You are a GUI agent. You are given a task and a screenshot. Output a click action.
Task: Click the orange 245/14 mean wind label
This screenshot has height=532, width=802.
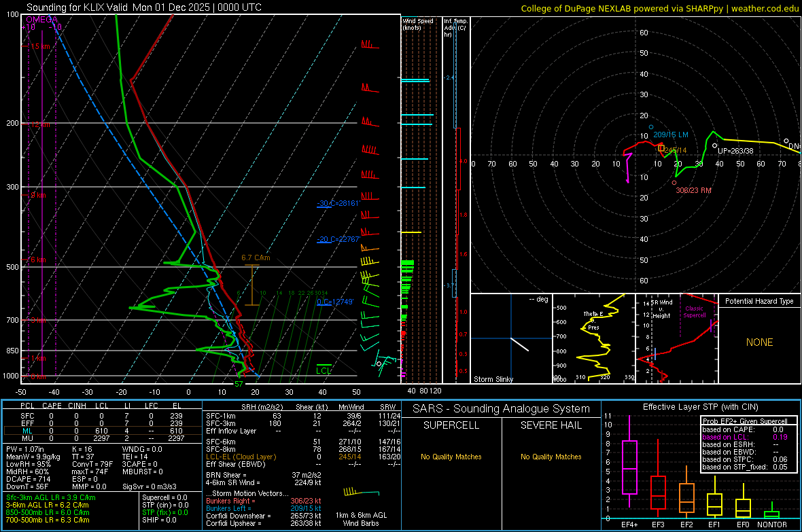(x=675, y=150)
